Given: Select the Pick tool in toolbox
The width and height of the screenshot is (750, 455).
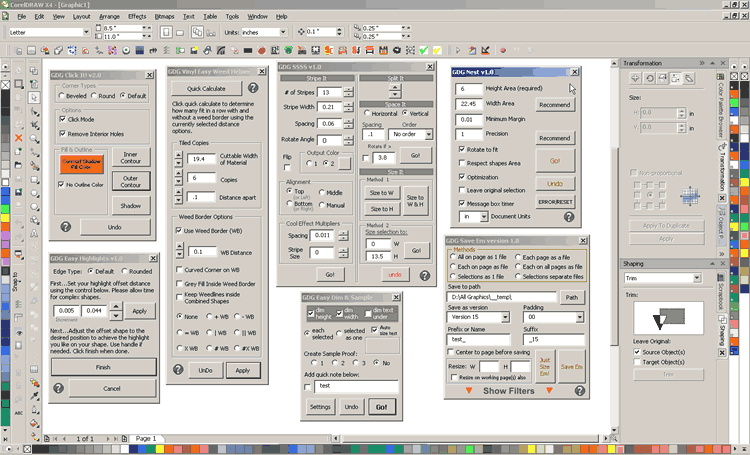Looking at the screenshot, I should click(x=33, y=98).
